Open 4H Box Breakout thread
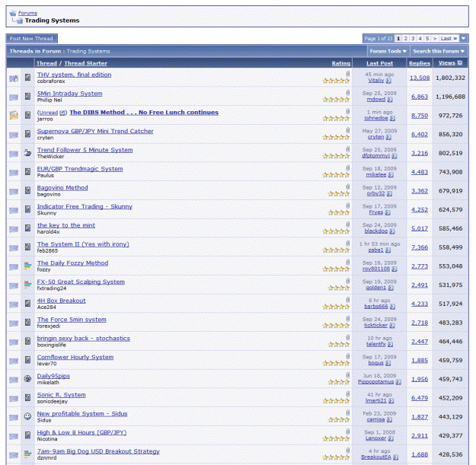Viewport: 476px width, 465px height. pyautogui.click(x=62, y=301)
